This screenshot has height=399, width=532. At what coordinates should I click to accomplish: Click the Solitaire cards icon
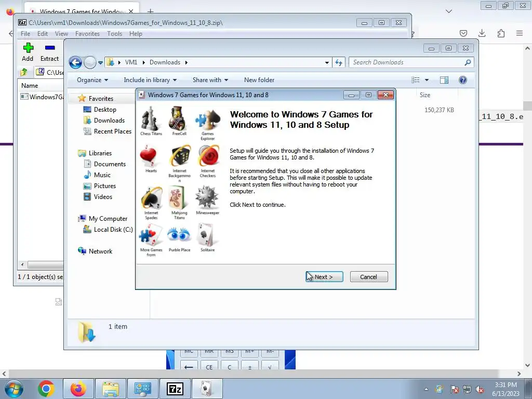(206, 235)
